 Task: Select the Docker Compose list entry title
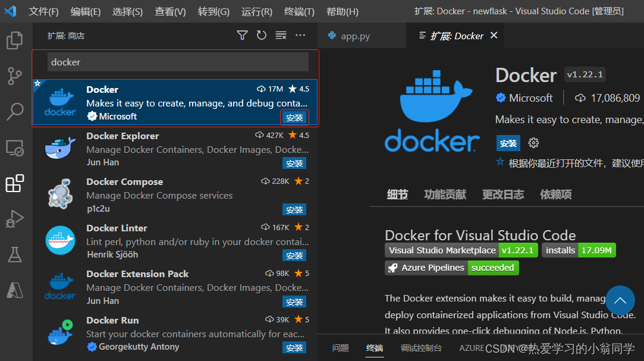(124, 182)
